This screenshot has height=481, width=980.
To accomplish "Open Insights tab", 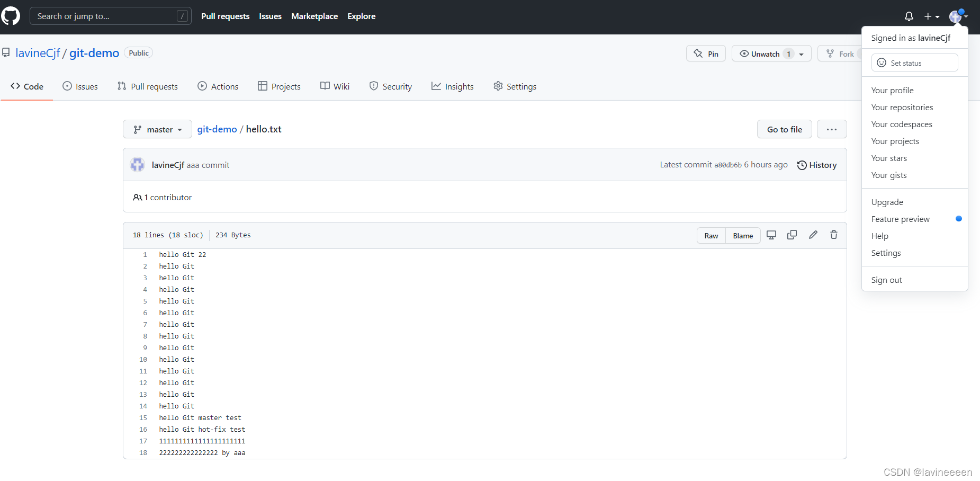I will [x=453, y=86].
